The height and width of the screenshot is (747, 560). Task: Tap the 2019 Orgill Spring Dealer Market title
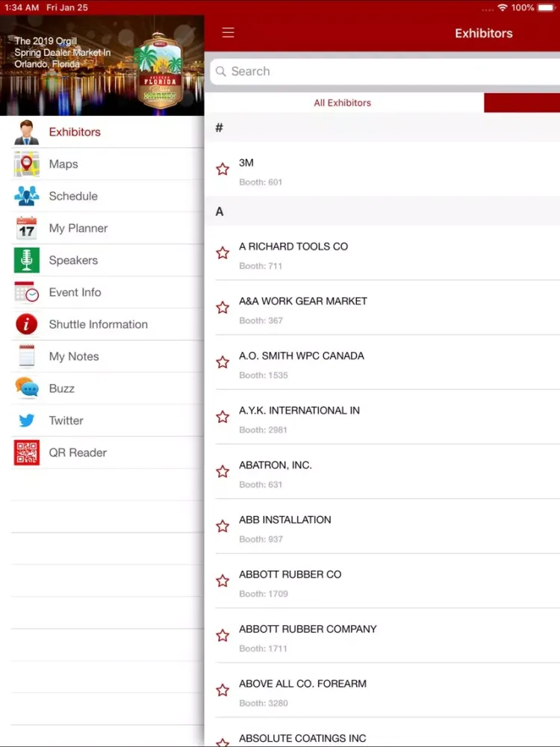tap(63, 52)
